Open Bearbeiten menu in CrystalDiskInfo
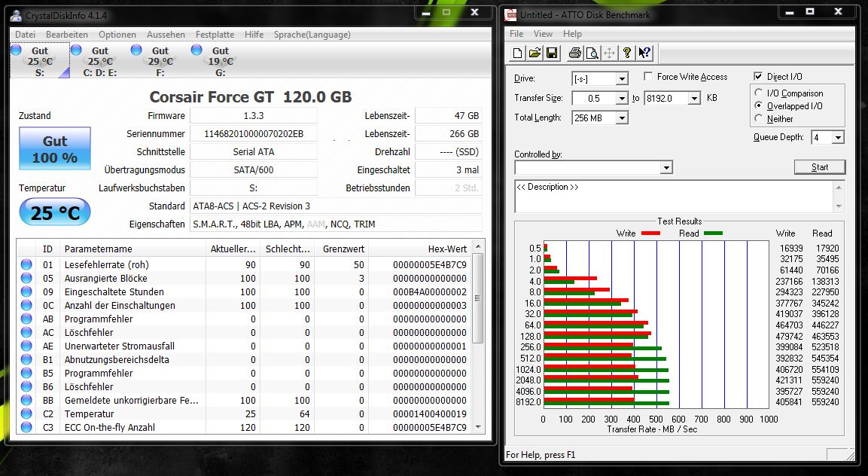Viewport: 868px width, 476px height. (66, 35)
